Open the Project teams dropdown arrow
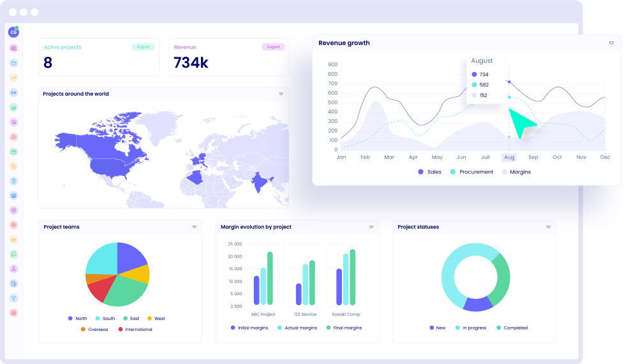The image size is (638, 364). (x=194, y=227)
